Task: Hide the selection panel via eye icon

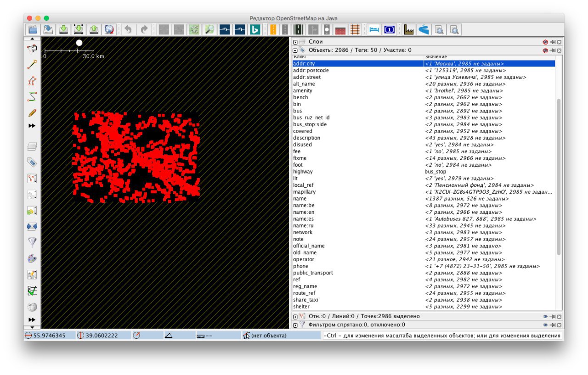Action: pos(545,316)
